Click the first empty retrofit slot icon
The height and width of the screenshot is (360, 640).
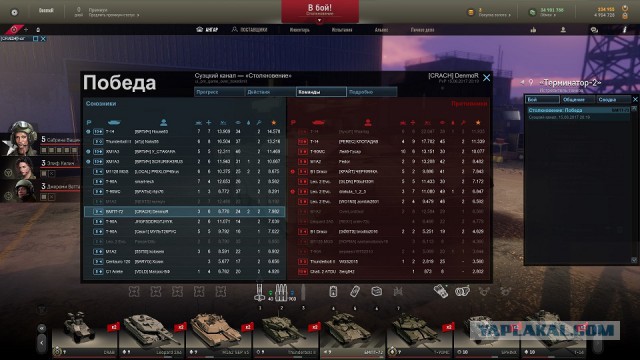coord(134,291)
